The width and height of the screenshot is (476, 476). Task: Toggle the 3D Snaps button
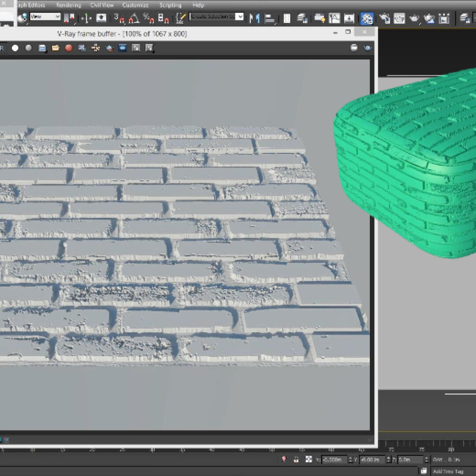tap(119, 18)
